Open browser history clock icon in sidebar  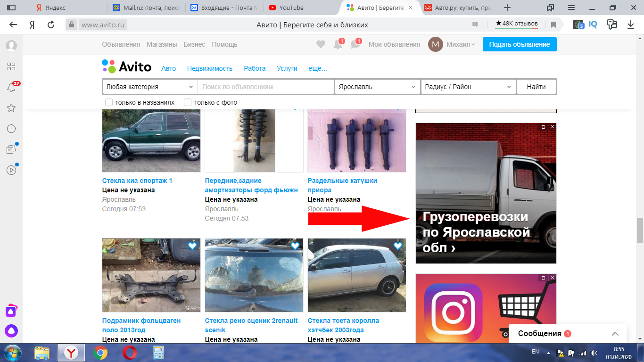11,129
